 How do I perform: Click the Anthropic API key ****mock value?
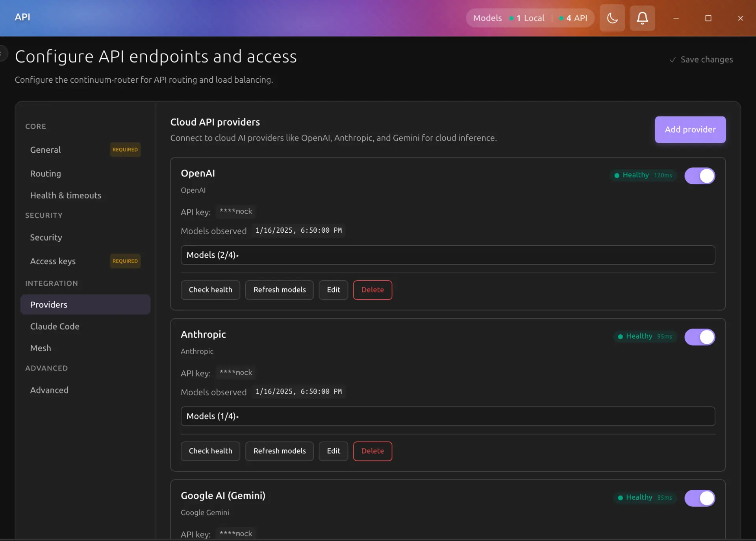pos(236,372)
